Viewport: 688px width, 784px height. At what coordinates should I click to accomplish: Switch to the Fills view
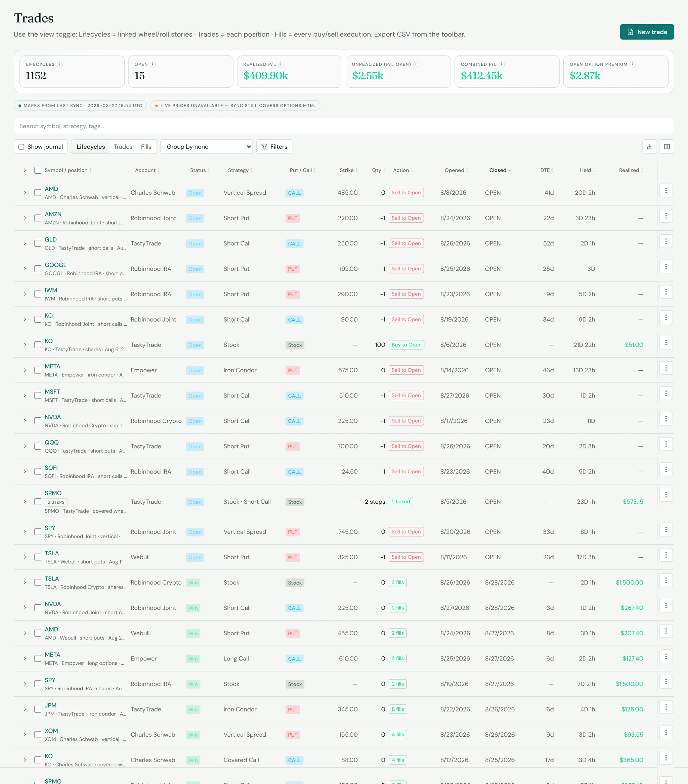tap(146, 146)
